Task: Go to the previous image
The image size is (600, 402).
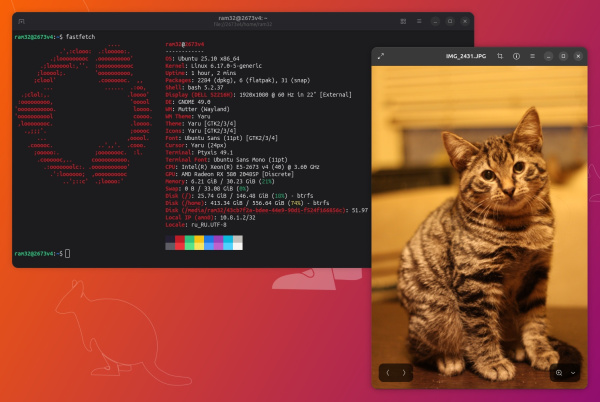Action: 388,372
